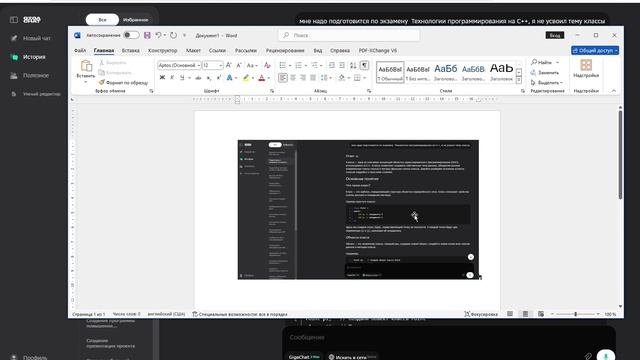Open the font name dropdown (Aptos)
The height and width of the screenshot is (360, 640).
click(199, 65)
